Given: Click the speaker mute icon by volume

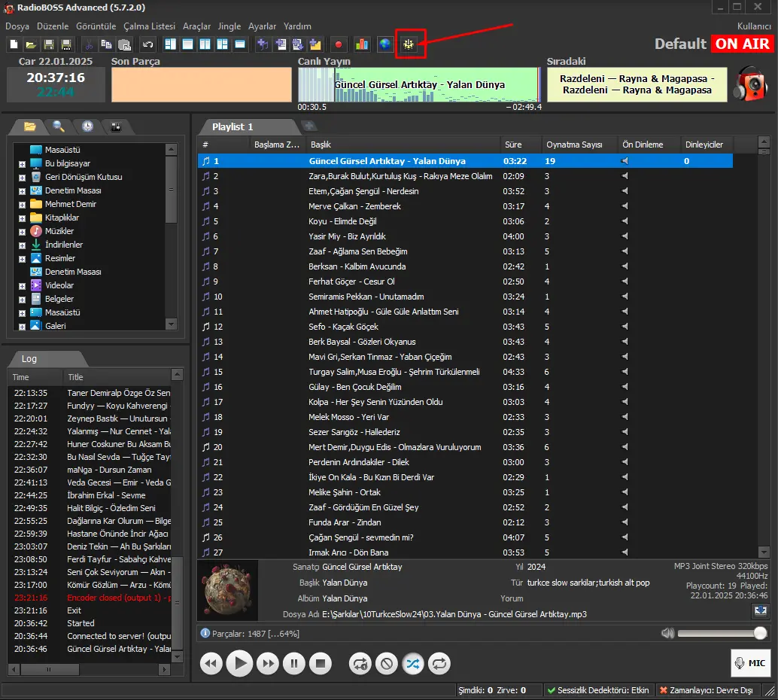Looking at the screenshot, I should click(668, 633).
